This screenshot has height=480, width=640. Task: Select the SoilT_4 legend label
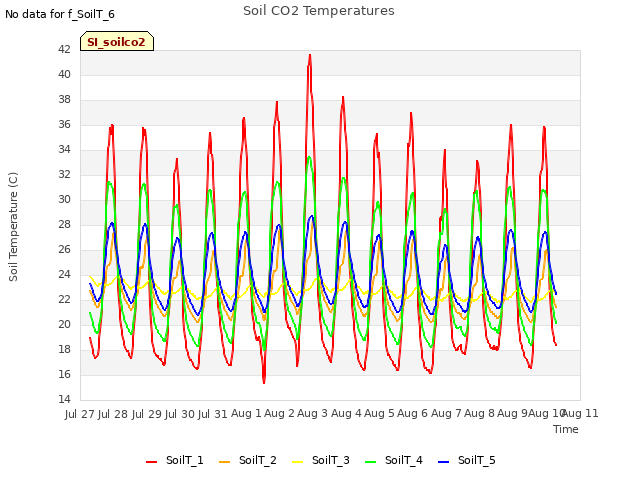404,460
